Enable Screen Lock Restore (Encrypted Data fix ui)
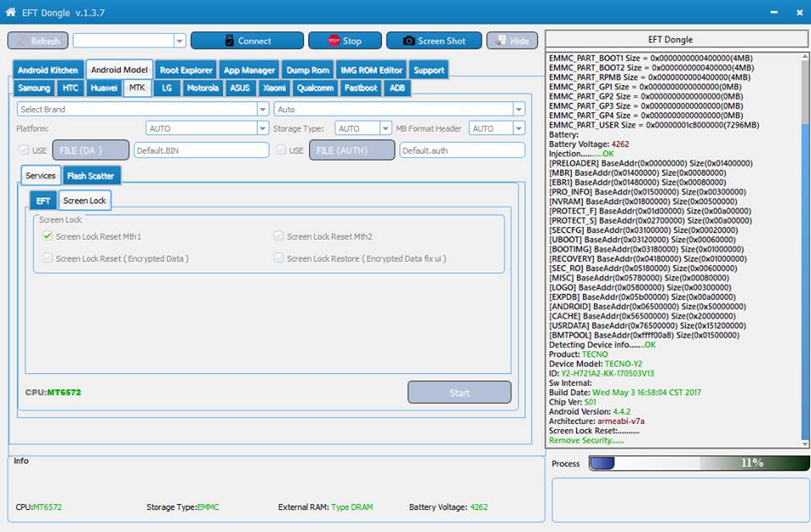The image size is (811, 532). tap(279, 258)
